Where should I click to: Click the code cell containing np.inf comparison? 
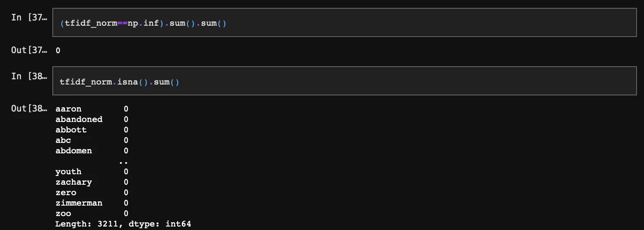(344, 23)
